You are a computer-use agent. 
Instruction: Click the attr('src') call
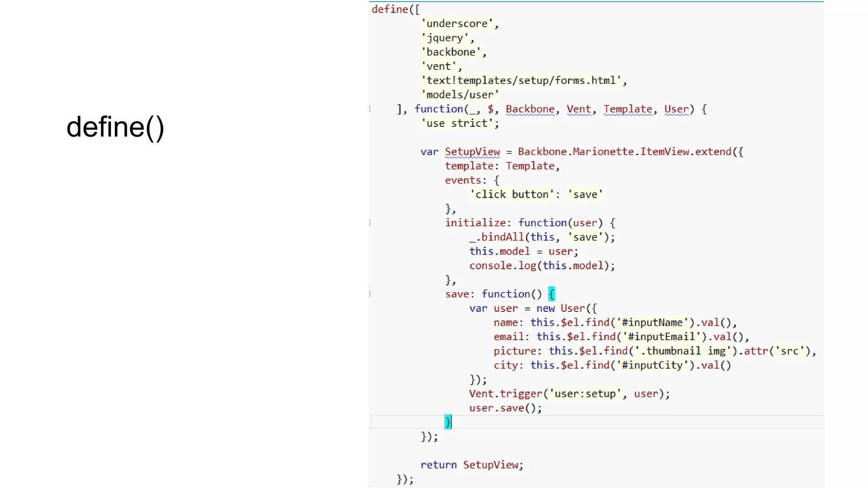pos(777,351)
